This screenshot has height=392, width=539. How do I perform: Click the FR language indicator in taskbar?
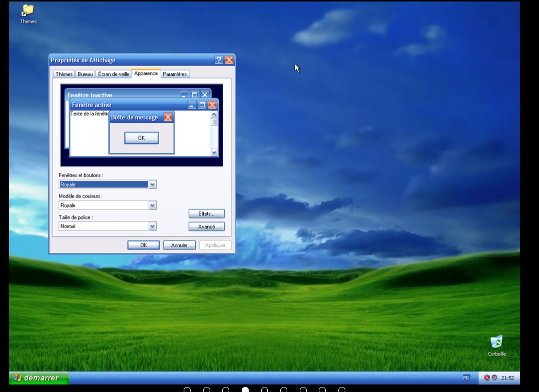click(466, 377)
